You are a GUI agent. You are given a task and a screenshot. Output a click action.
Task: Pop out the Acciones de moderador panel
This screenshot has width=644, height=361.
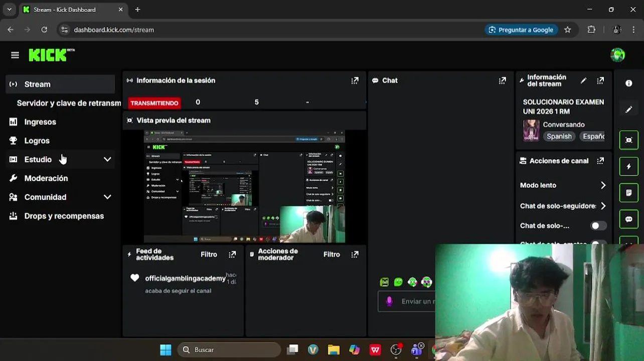pyautogui.click(x=355, y=255)
